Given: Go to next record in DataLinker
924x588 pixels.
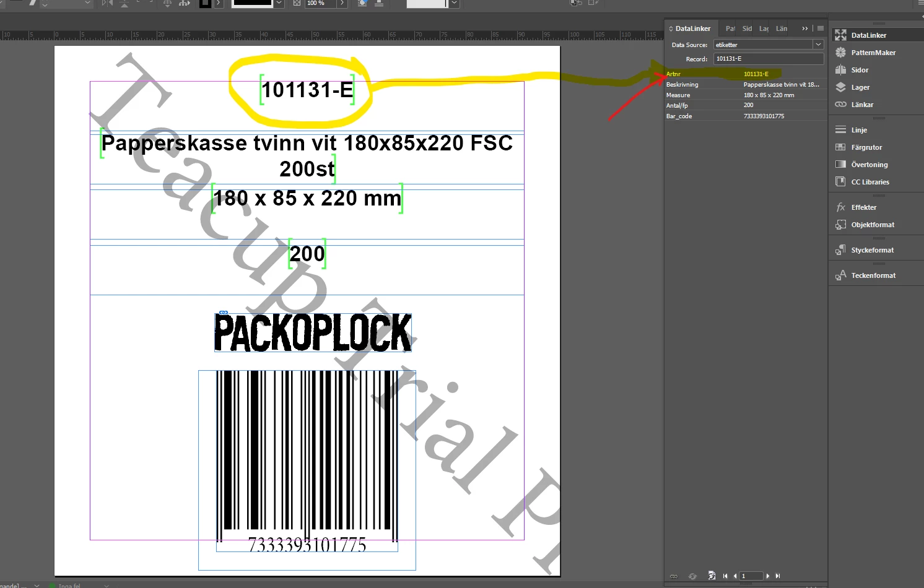Looking at the screenshot, I should (x=768, y=576).
